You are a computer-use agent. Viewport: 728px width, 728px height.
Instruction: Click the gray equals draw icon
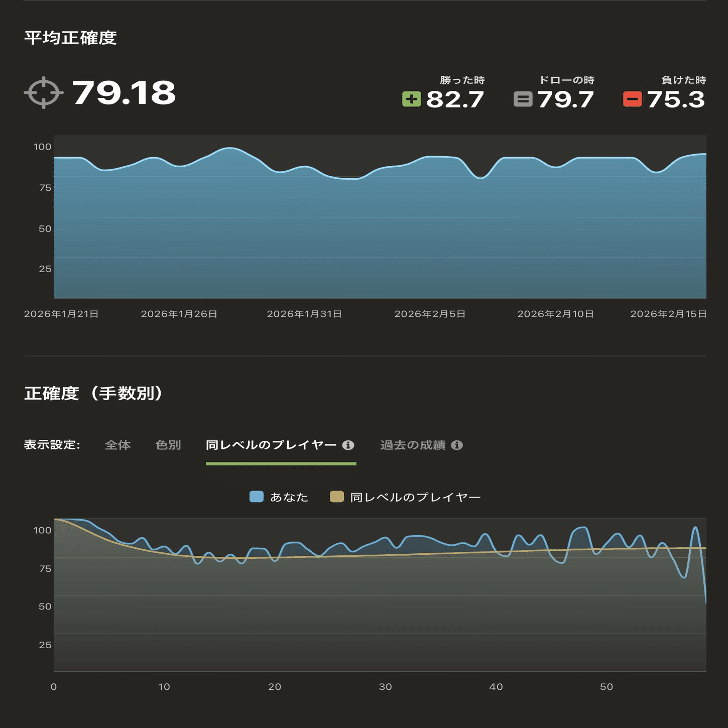pos(523,99)
